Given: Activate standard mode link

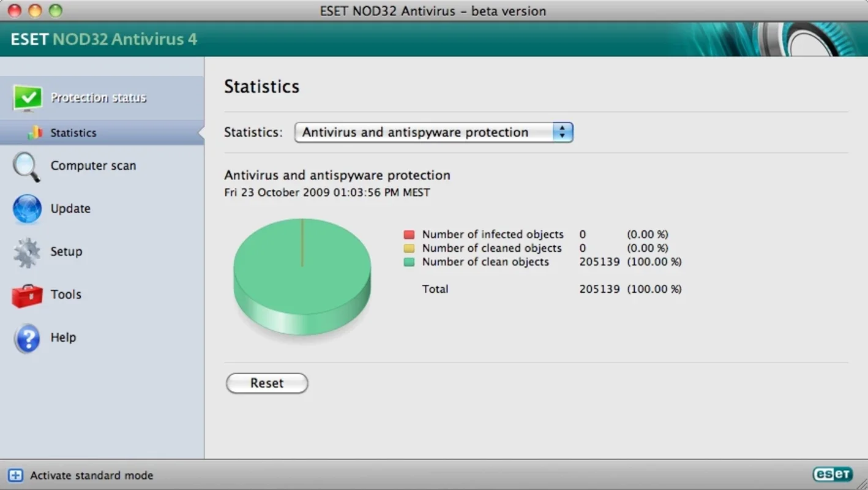Looking at the screenshot, I should click(92, 475).
